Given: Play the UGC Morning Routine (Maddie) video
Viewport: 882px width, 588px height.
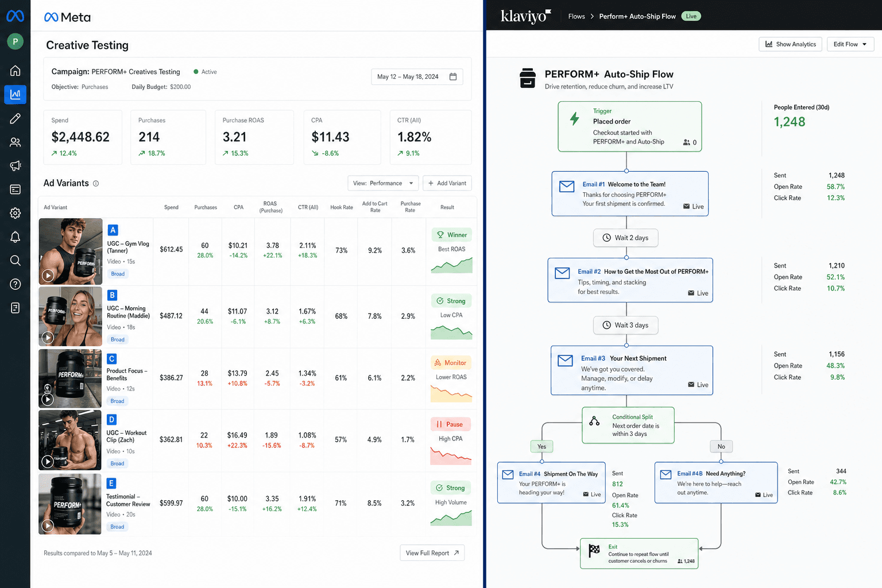Looking at the screenshot, I should [48, 338].
